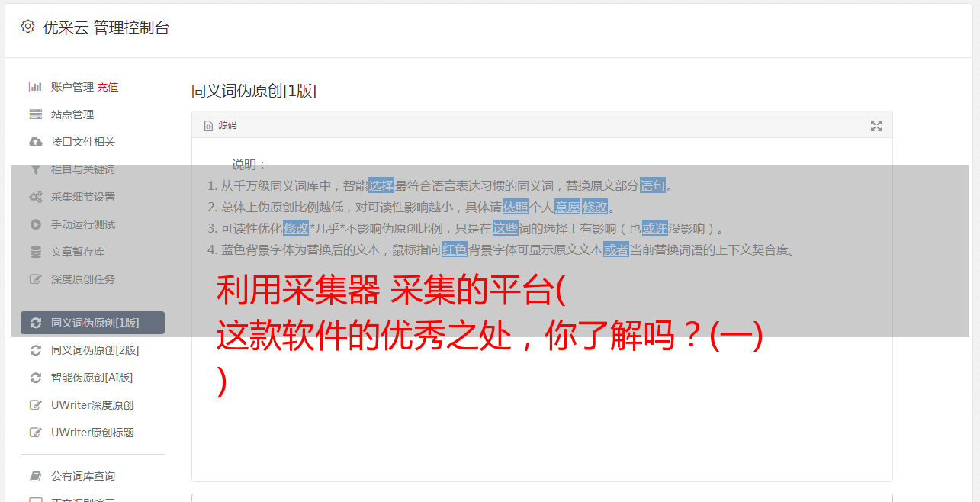Click the 文章暂存库 database icon
Image resolution: width=980 pixels, height=502 pixels.
tap(35, 252)
